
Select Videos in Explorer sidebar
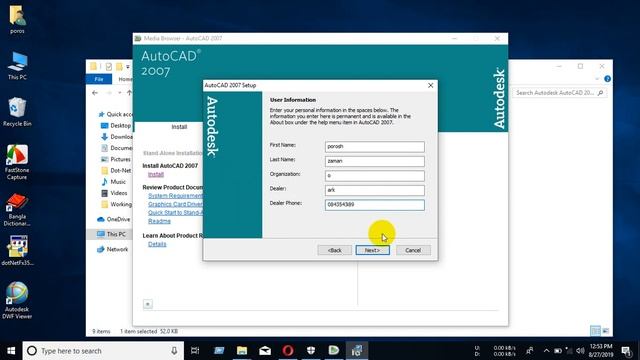click(x=114, y=193)
